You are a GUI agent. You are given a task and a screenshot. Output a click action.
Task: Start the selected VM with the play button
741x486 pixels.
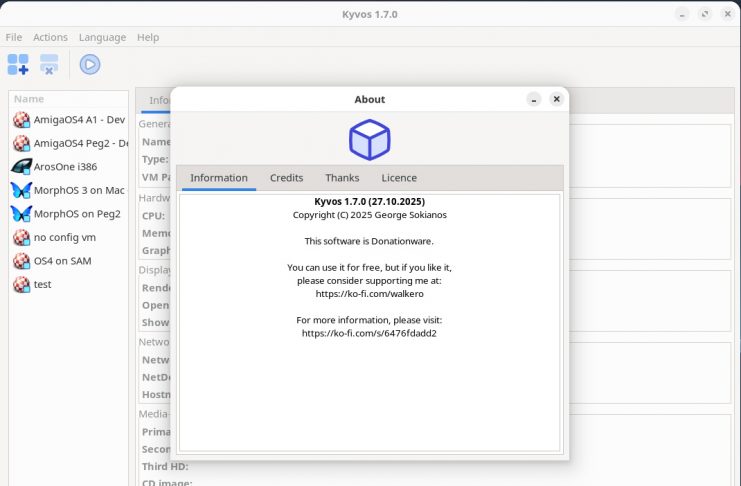tap(90, 64)
